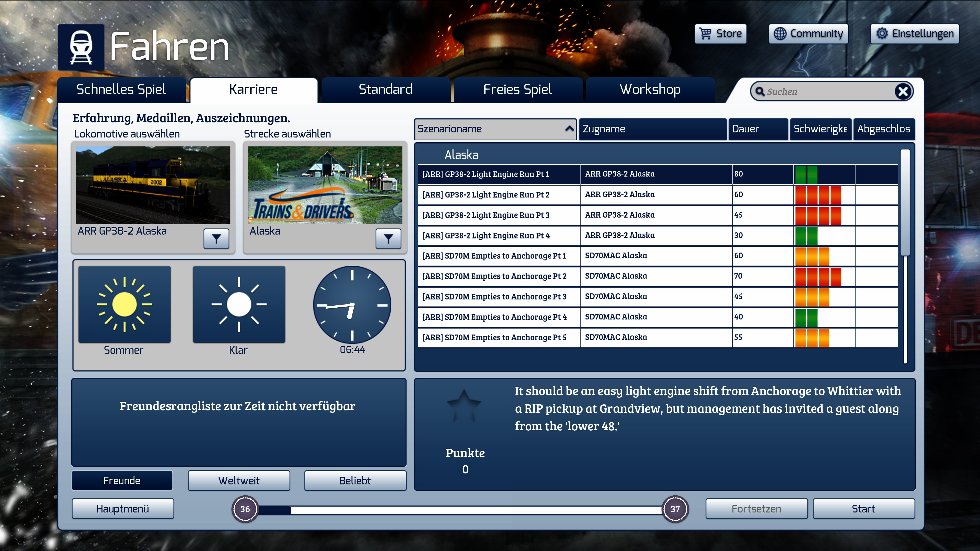Select the Freunde leaderboard toggle
Viewport: 980px width, 551px height.
[x=122, y=481]
